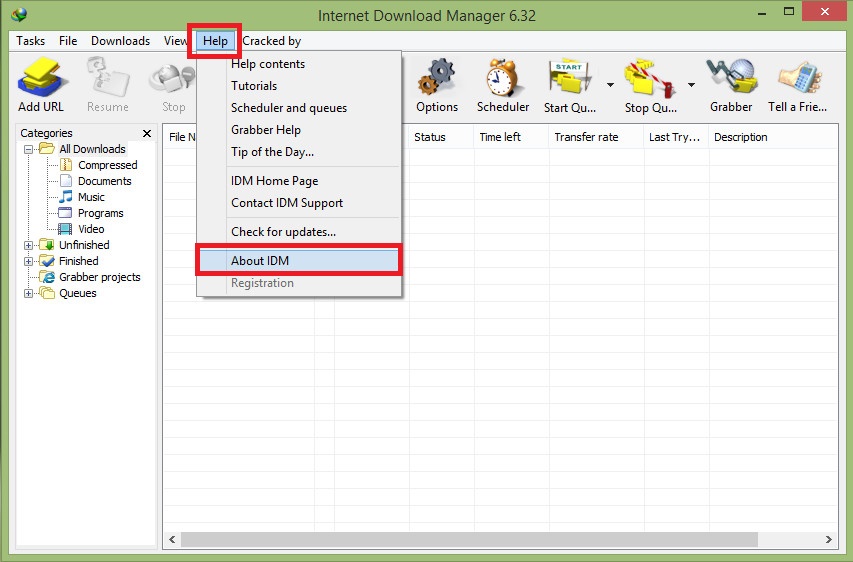
Task: Open Start Queue dropdown arrow
Action: pos(610,85)
